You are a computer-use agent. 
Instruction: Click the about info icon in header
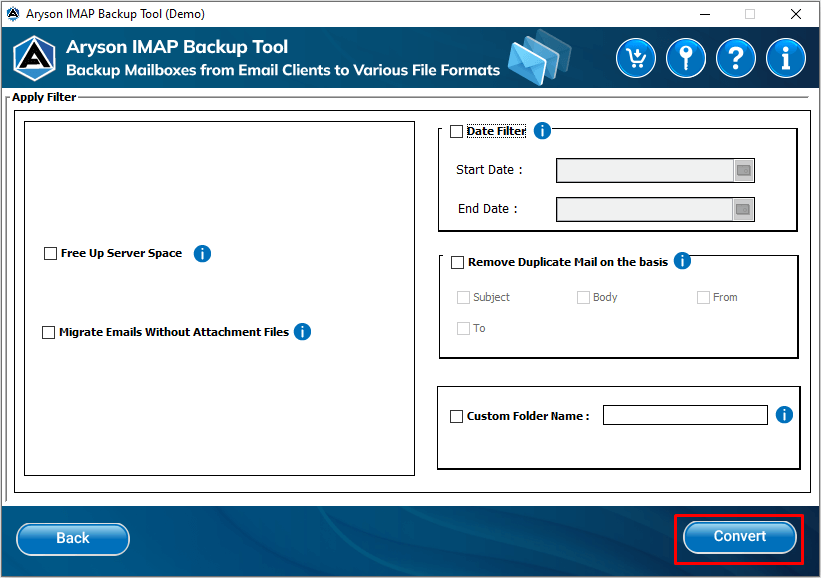click(x=785, y=58)
